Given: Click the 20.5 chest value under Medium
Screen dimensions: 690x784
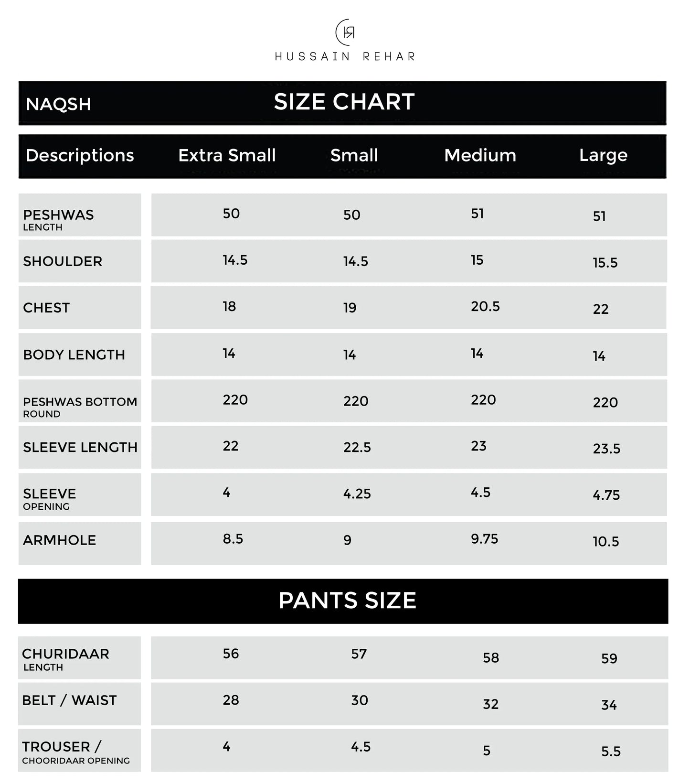Looking at the screenshot, I should point(485,306).
